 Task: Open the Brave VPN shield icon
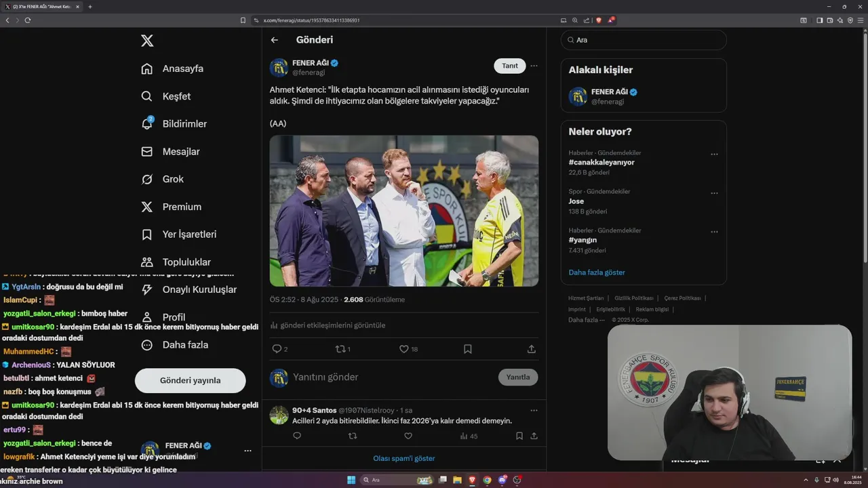[x=850, y=20]
